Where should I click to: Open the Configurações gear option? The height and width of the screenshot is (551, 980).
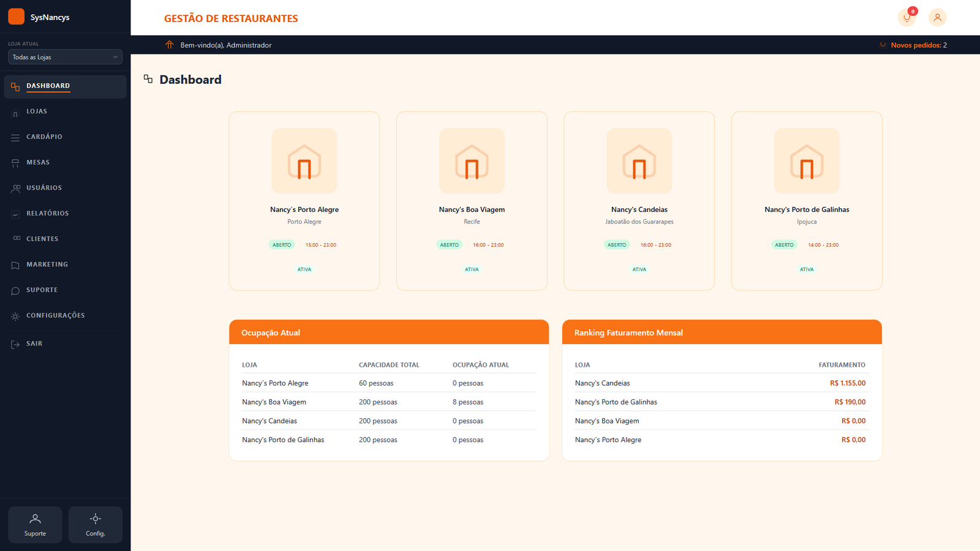coord(55,315)
